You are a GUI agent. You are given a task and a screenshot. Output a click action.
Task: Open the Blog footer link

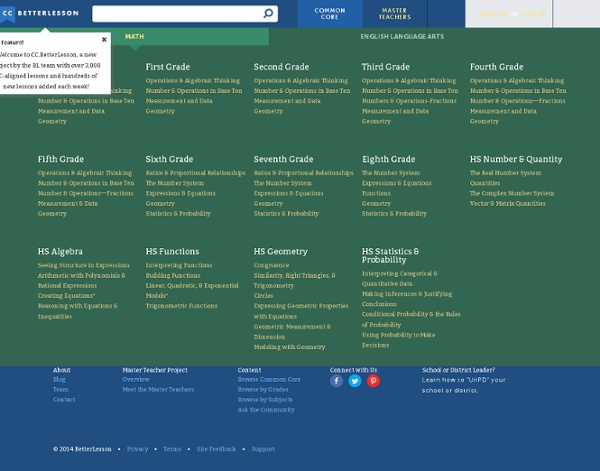click(59, 380)
